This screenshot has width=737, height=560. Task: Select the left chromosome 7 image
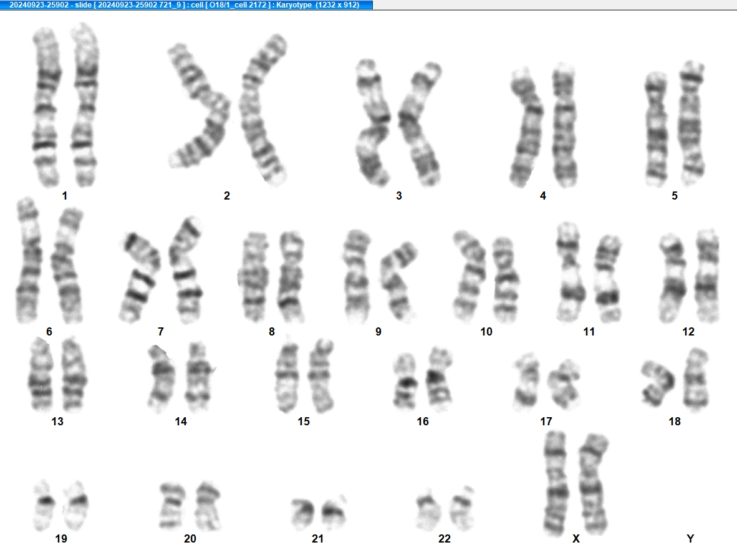(x=139, y=278)
